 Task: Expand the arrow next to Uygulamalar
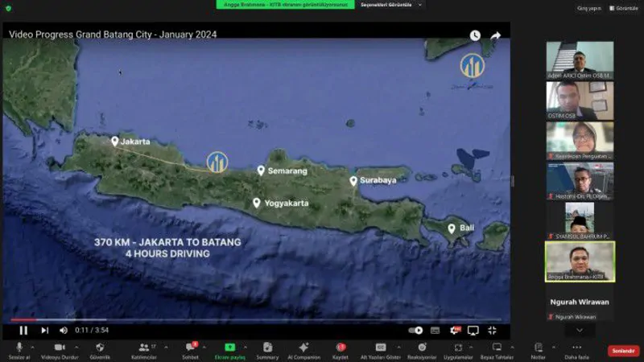coord(471,348)
